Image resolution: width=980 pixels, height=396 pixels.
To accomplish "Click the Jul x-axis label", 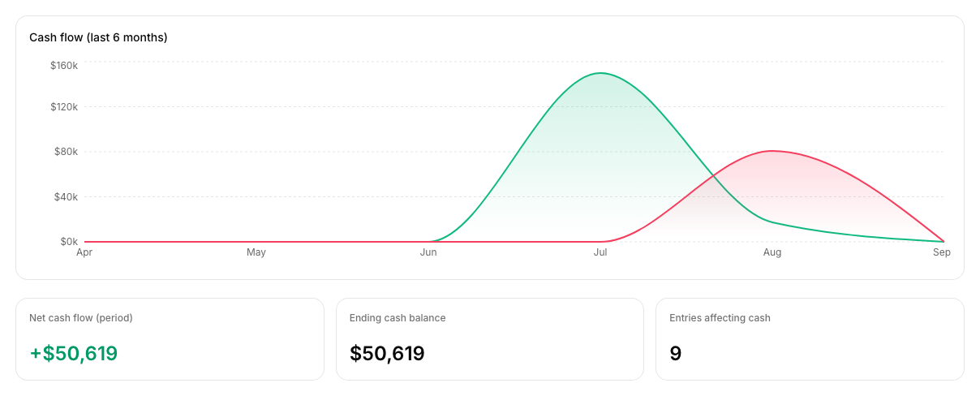I will pos(600,252).
